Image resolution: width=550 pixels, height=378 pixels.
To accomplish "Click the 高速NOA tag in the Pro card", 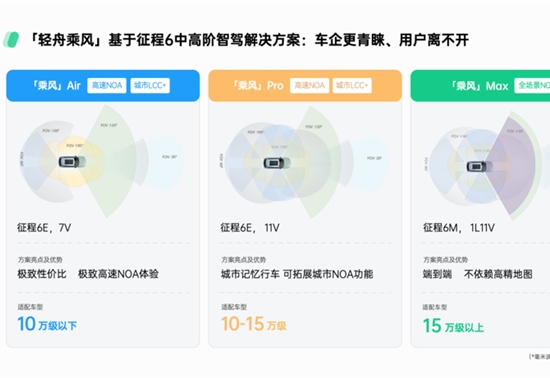I will (x=309, y=86).
